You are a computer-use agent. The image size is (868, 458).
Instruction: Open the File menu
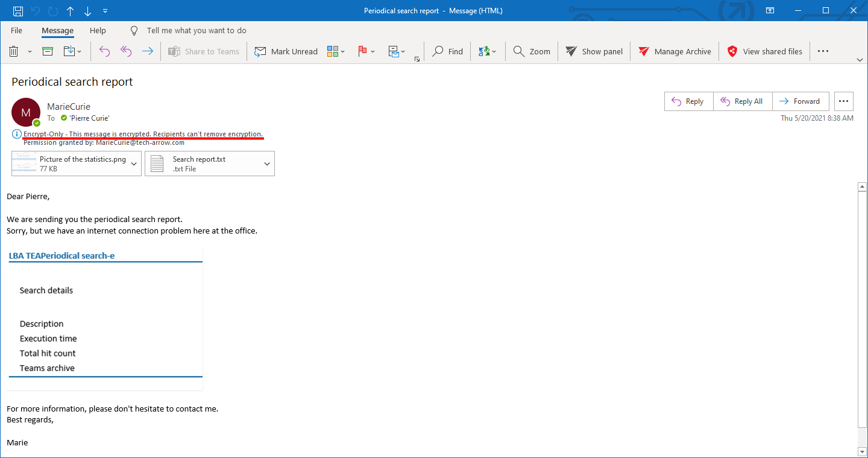click(16, 30)
